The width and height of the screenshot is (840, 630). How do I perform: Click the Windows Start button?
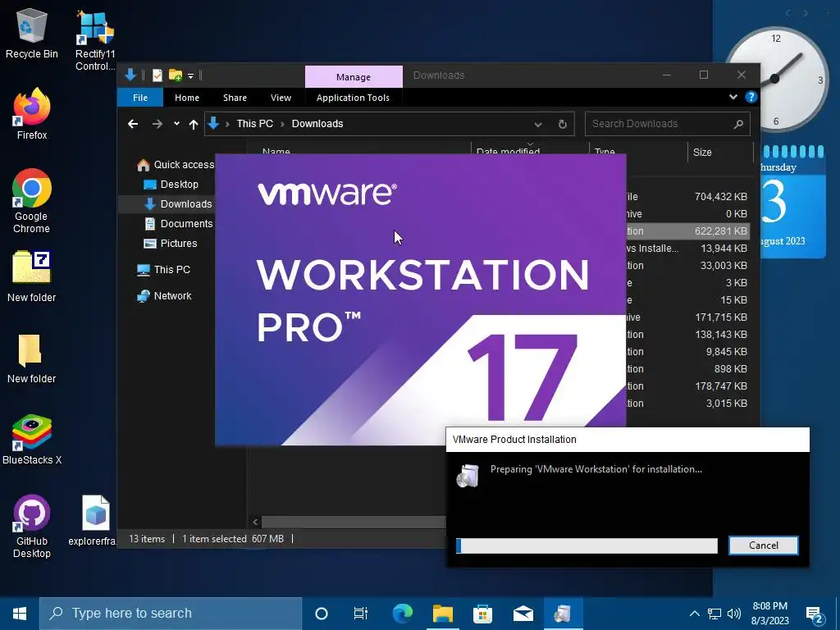click(20, 614)
